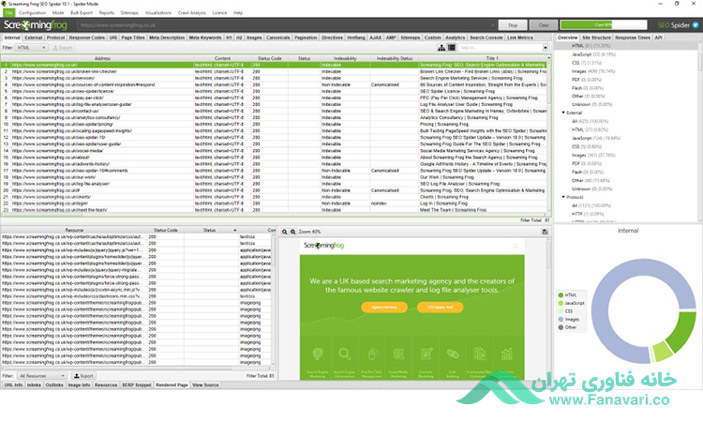The image size is (703, 422).
Task: Open the HTML filter dropdown
Action: coord(31,48)
